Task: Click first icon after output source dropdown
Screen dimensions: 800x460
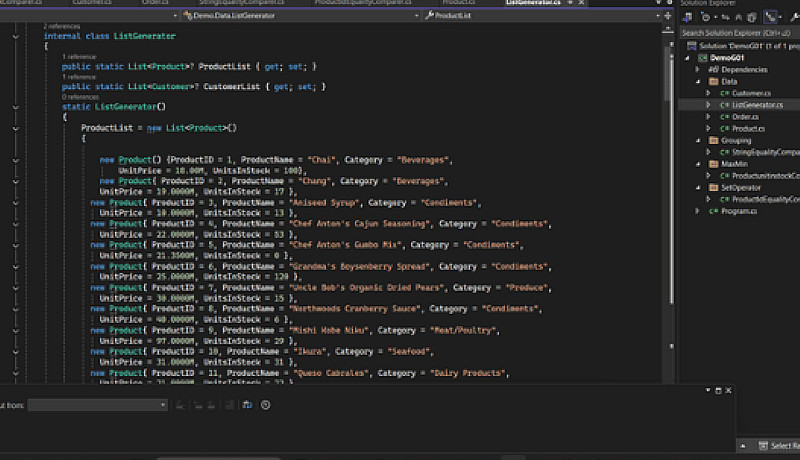Action: tap(180, 405)
